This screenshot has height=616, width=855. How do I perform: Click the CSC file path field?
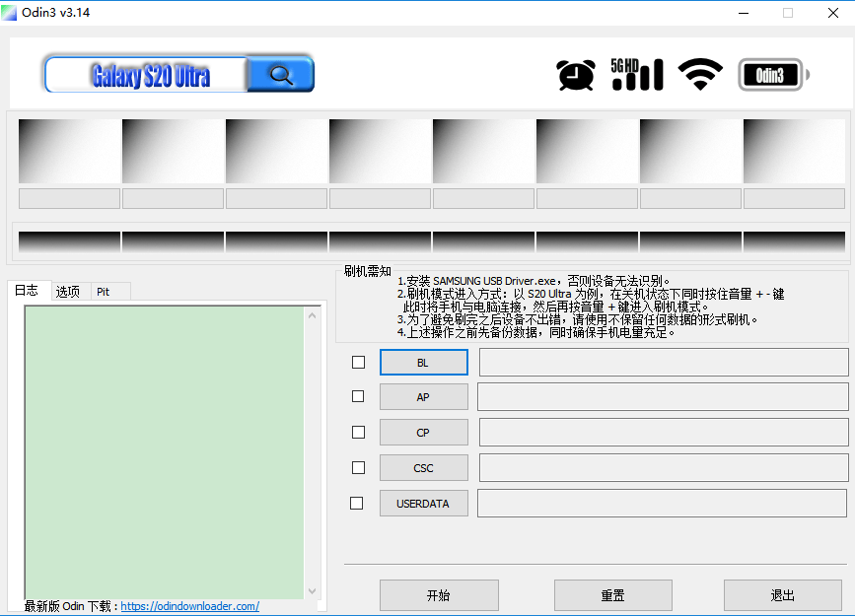[x=663, y=467]
